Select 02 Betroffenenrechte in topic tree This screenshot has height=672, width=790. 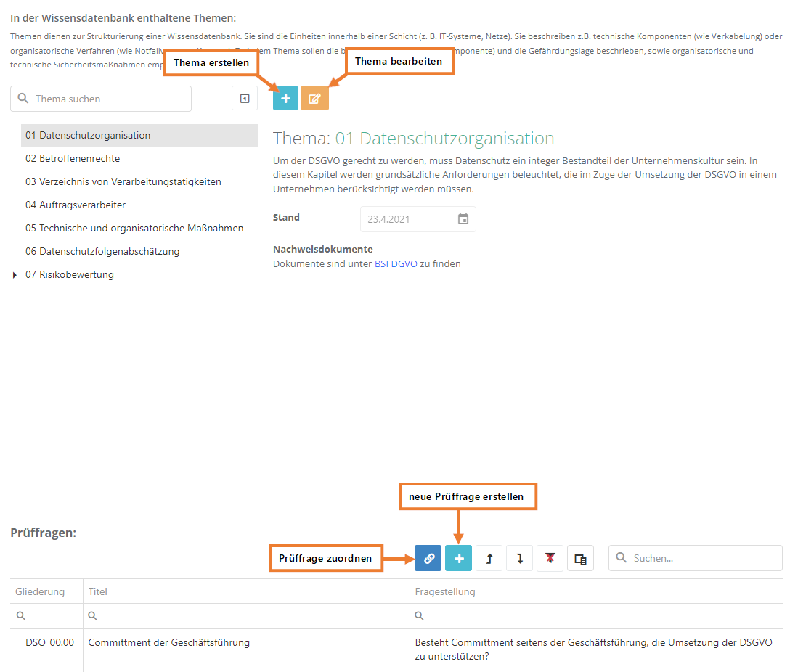click(73, 158)
